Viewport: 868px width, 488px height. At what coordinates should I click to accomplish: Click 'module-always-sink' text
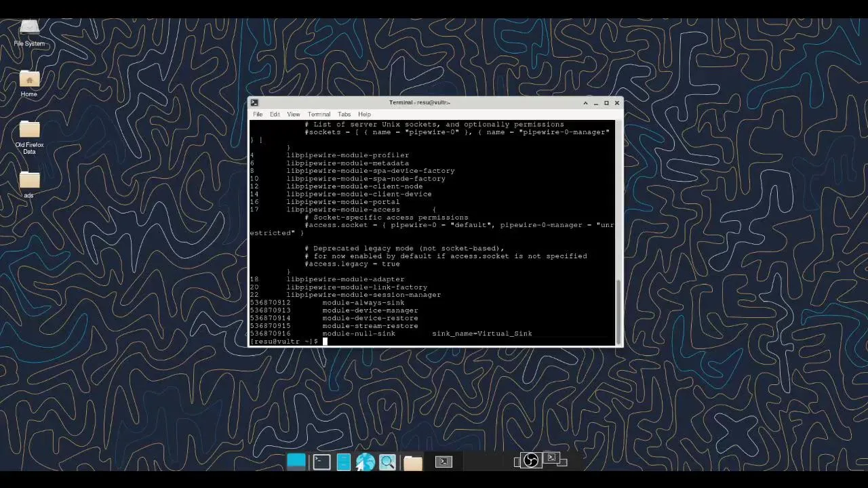(x=363, y=303)
